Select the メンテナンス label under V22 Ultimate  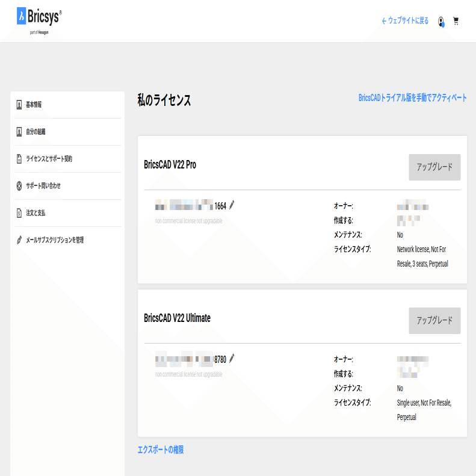click(x=348, y=388)
